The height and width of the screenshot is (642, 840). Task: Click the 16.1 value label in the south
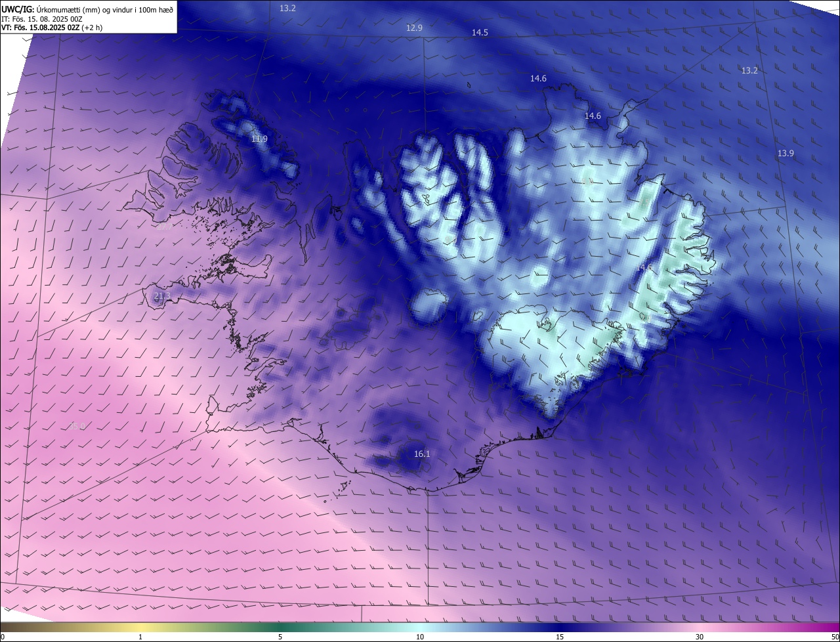coord(422,454)
